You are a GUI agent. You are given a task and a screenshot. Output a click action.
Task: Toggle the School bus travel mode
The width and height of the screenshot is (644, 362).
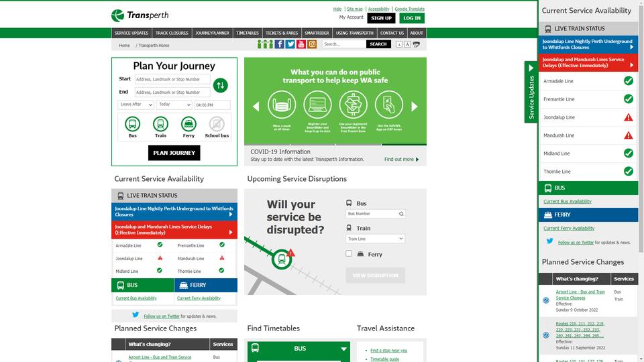coord(217,127)
